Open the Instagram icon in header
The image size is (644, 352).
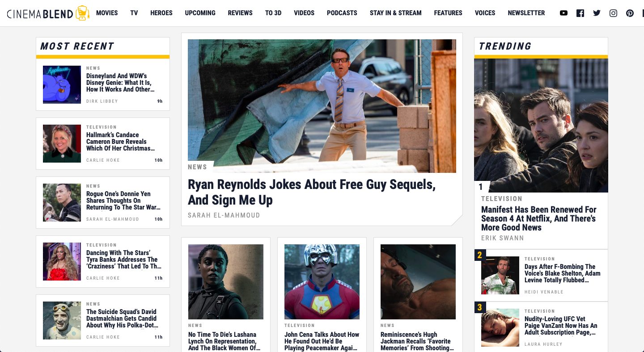613,13
